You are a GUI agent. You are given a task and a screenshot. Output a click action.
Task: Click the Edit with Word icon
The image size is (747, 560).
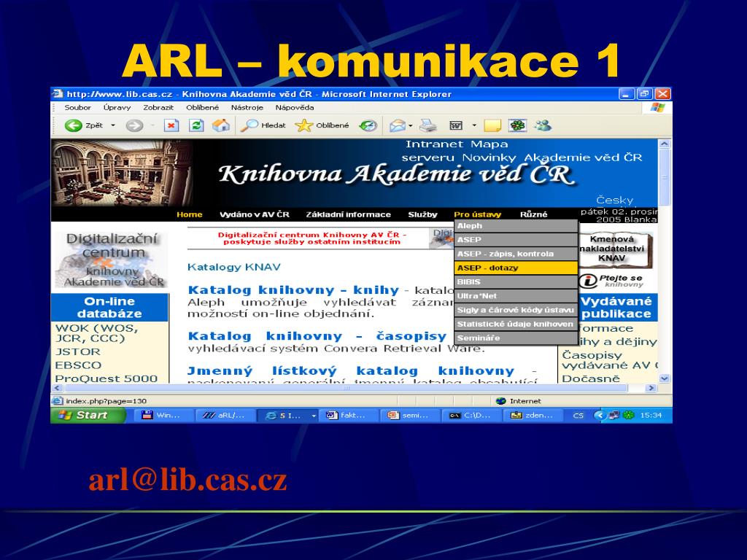pos(456,125)
